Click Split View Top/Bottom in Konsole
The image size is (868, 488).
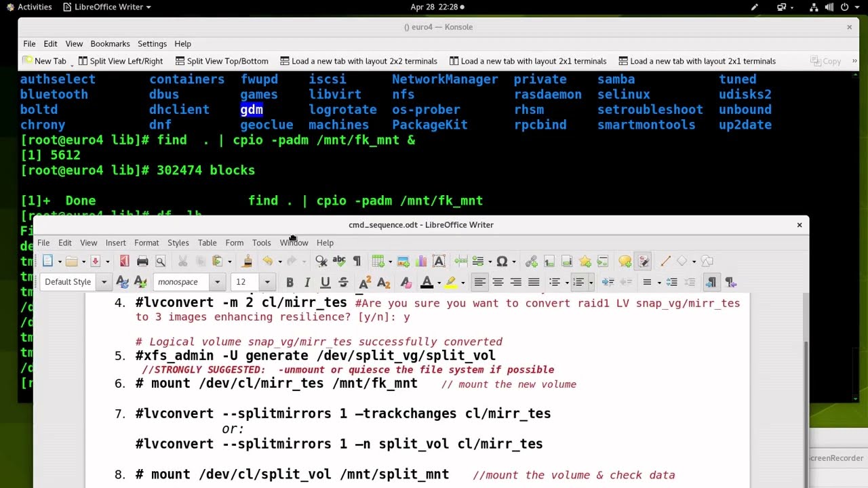click(222, 61)
